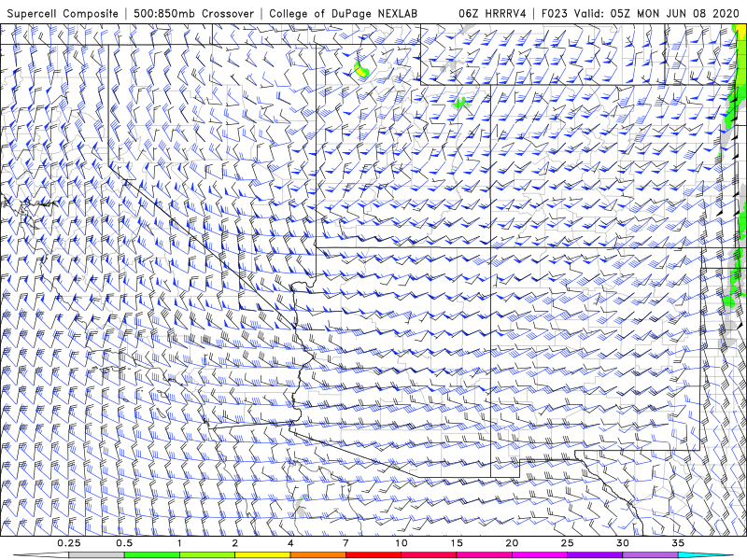Click the "2" legend value label
The image size is (747, 560).
[x=235, y=543]
